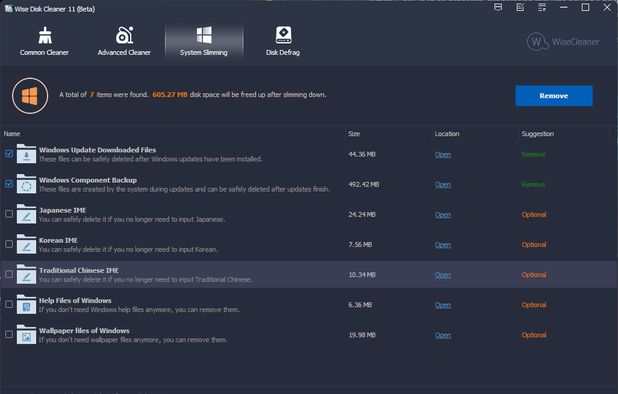
Task: Open the title bar menu list icon
Action: pyautogui.click(x=542, y=7)
